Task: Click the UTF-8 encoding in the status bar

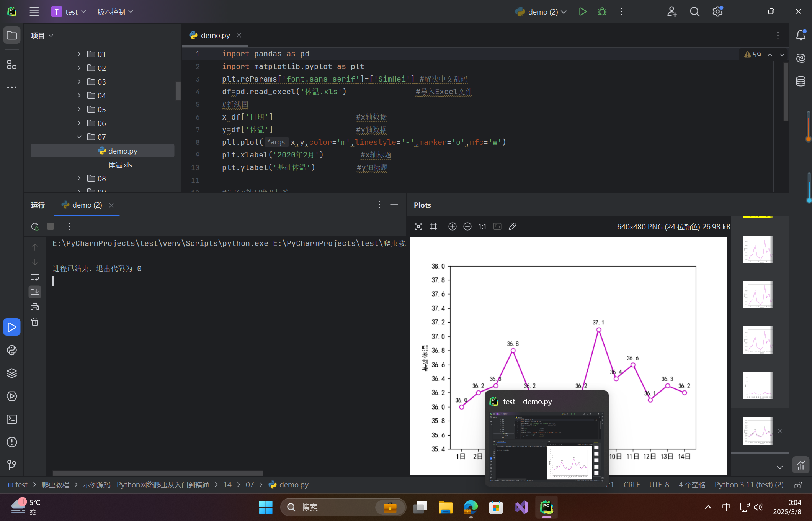Action: tap(659, 485)
